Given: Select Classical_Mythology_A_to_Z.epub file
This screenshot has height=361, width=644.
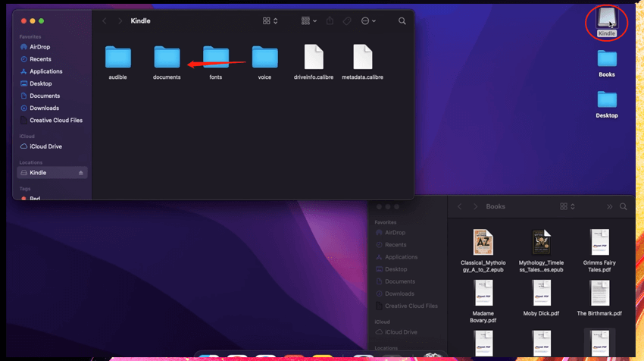Looking at the screenshot, I should 483,242.
